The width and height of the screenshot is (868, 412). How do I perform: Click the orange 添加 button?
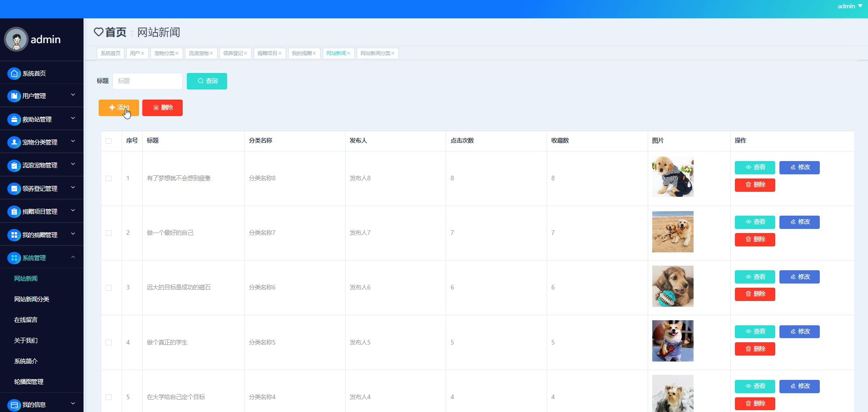coord(119,108)
